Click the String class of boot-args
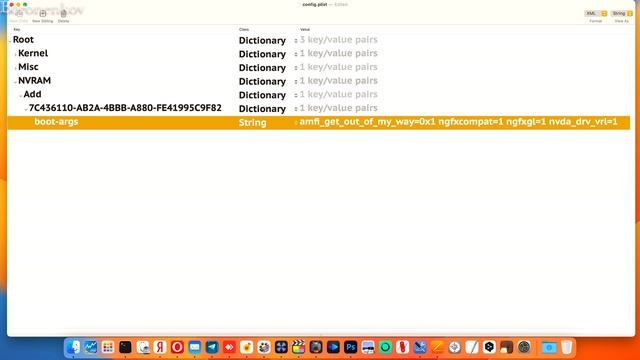640x360 pixels. 252,122
